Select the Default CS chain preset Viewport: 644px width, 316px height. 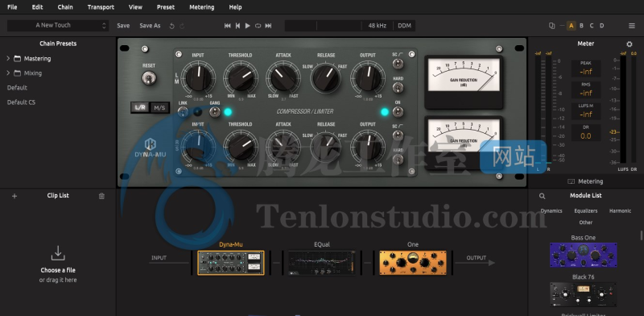pos(22,102)
